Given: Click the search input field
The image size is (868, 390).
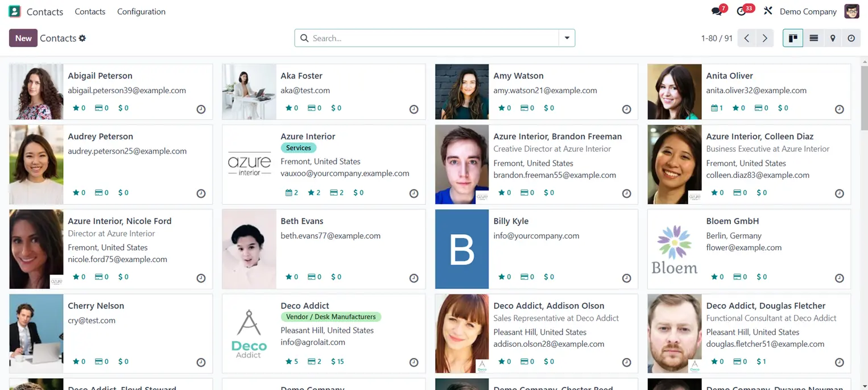Looking at the screenshot, I should (435, 38).
